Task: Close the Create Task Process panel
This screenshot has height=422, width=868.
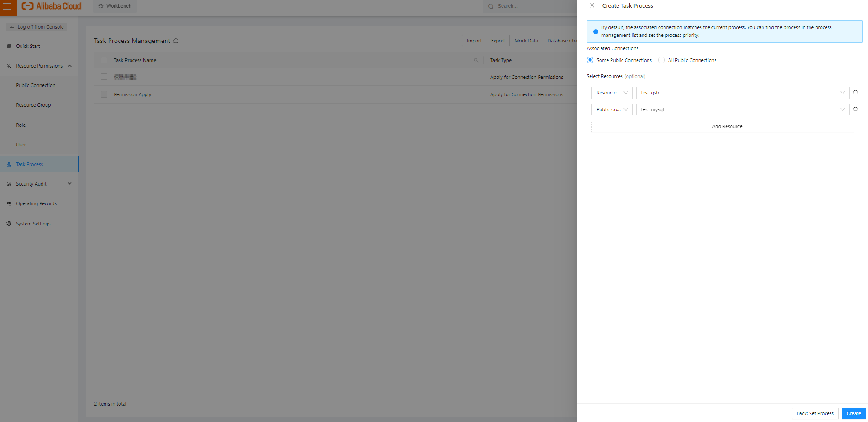Action: [x=592, y=5]
